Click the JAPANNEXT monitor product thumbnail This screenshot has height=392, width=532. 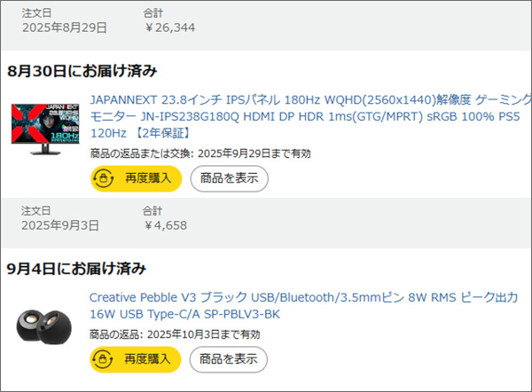(x=44, y=129)
